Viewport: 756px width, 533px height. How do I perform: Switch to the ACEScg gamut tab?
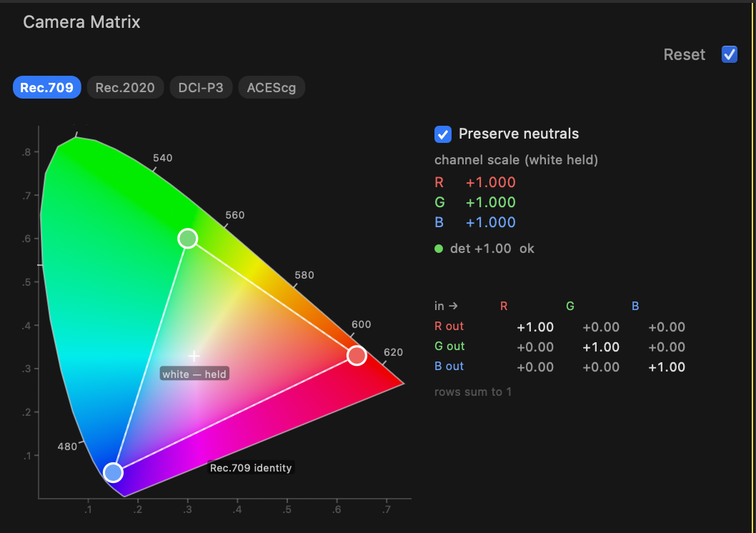click(x=272, y=87)
